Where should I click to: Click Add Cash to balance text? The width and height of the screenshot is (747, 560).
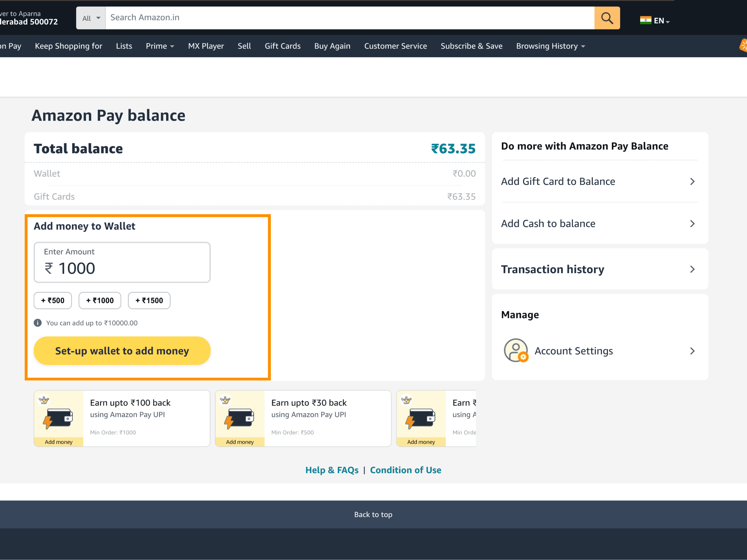[x=548, y=224]
